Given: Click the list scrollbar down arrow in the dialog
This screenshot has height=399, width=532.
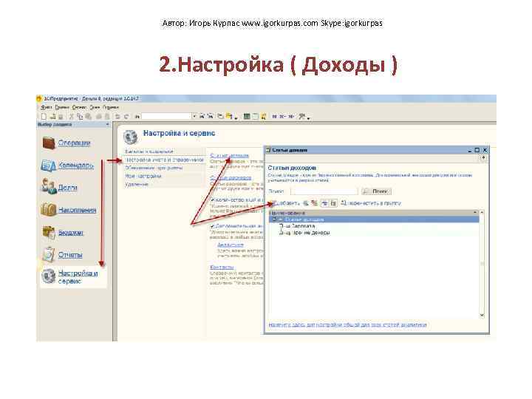Looking at the screenshot, I should 482,316.
